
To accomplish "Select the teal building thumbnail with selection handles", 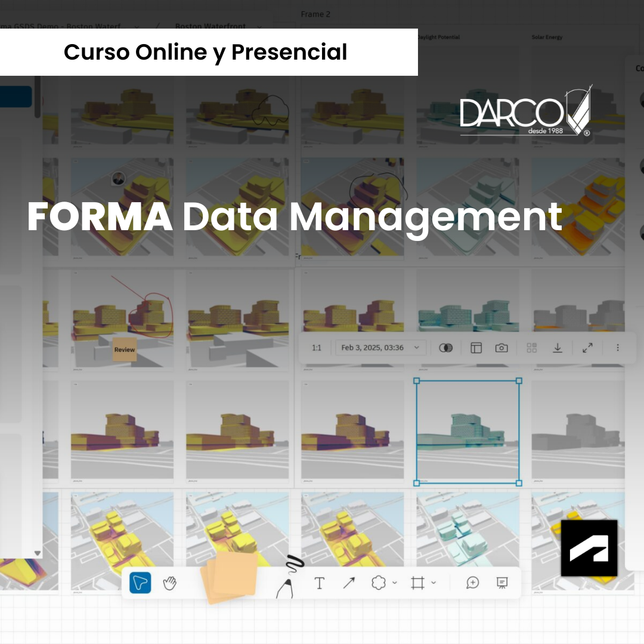I will point(467,432).
